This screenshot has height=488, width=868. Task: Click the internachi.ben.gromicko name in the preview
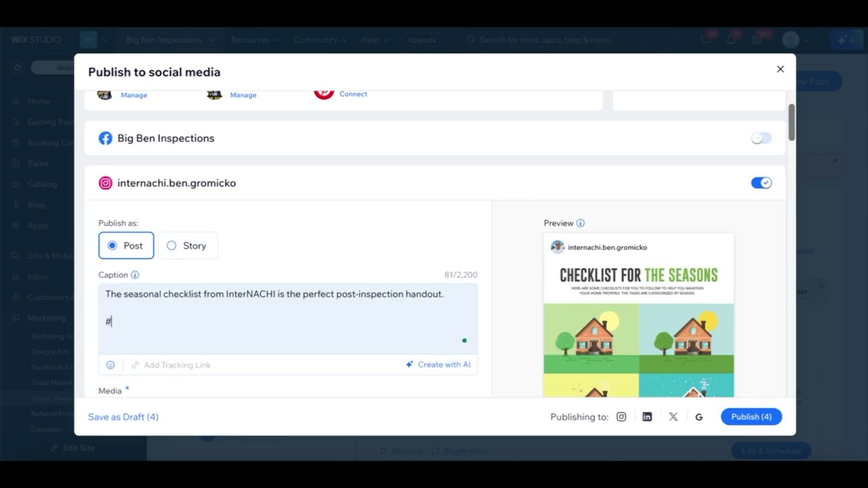(608, 247)
